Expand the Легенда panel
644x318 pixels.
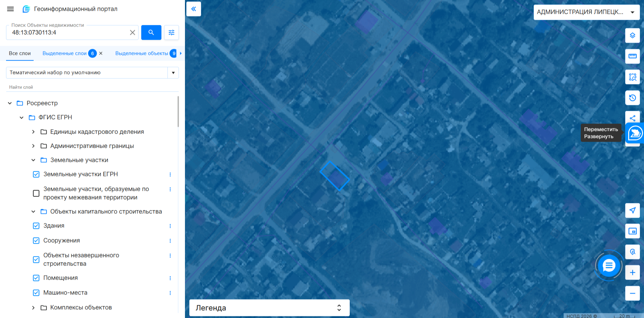point(269,308)
